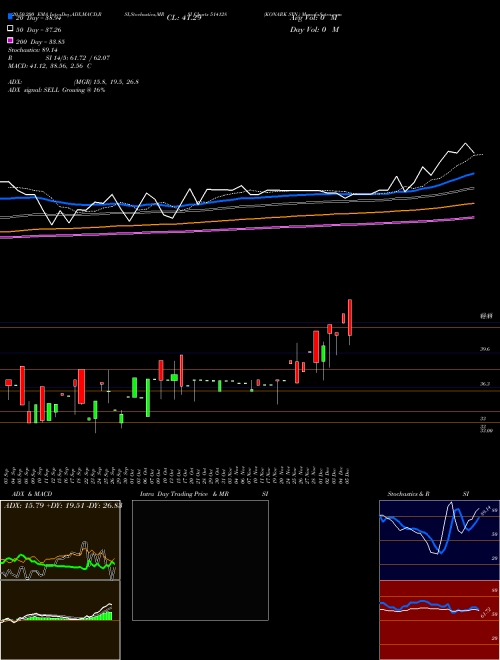Click the 'Stochastics & RSI' panel title
Screen dimensions: 500x660
click(428, 494)
